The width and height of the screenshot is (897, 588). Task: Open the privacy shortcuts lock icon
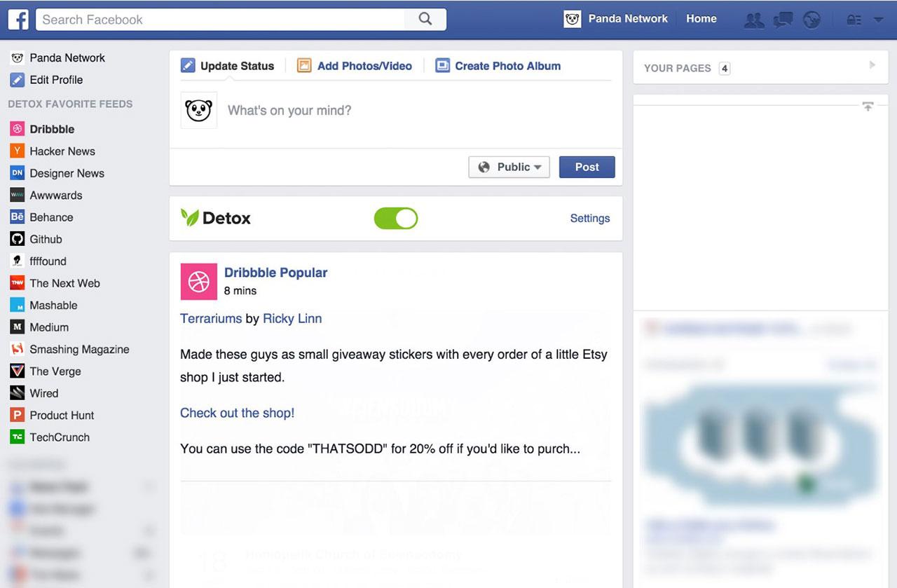coord(854,20)
